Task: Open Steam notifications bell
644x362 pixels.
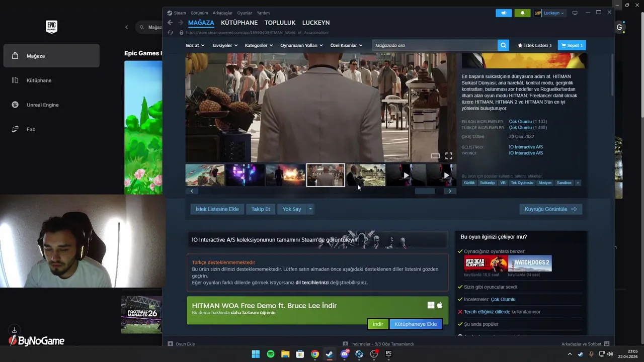Action: [x=522, y=13]
